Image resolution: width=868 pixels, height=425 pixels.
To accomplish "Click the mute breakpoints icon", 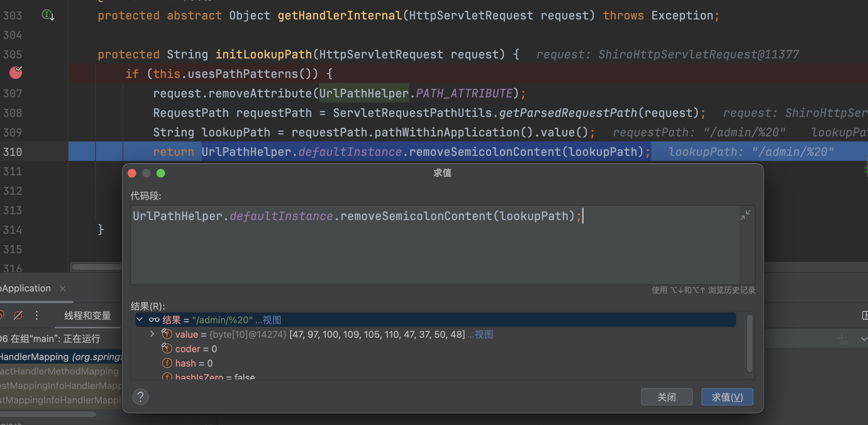I will pos(18,315).
